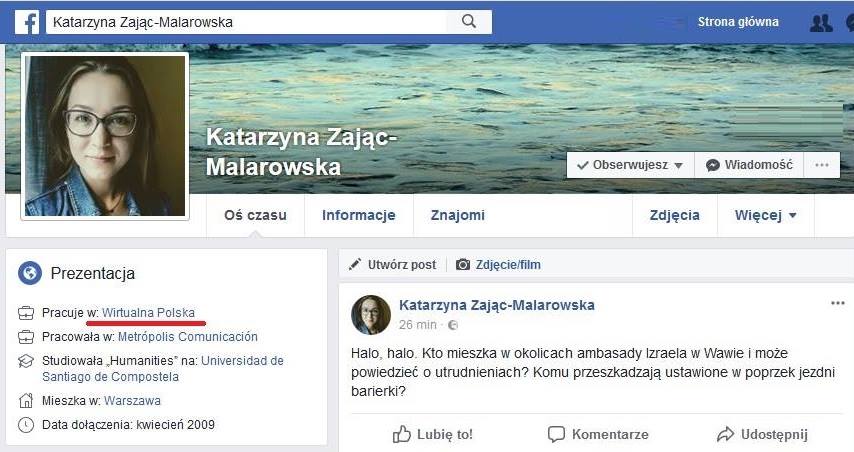Viewport: 854px width, 452px height.
Task: Click the post privacy globe icon
Action: point(452,325)
